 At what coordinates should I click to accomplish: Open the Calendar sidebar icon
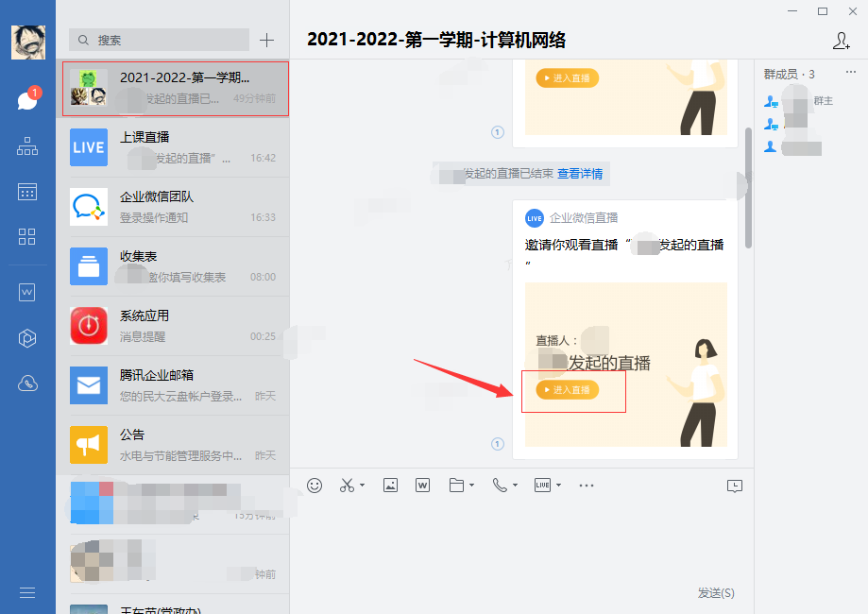[x=26, y=192]
